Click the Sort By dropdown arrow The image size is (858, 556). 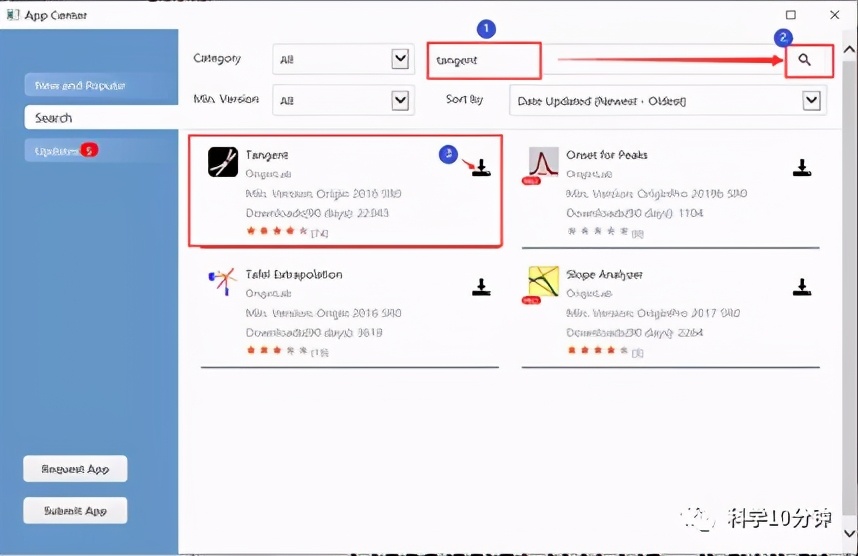[x=811, y=100]
